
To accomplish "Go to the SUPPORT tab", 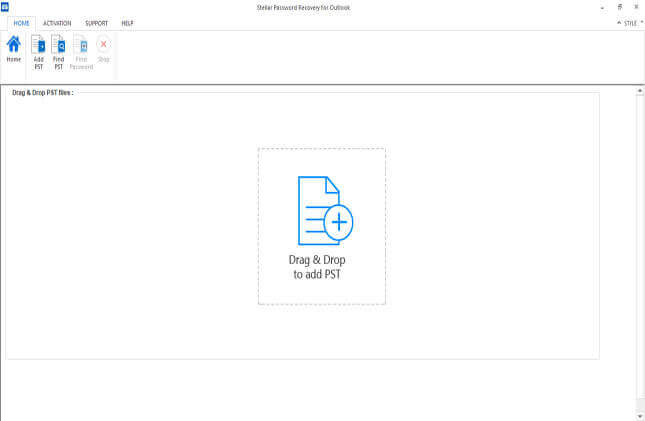I will (x=96, y=23).
